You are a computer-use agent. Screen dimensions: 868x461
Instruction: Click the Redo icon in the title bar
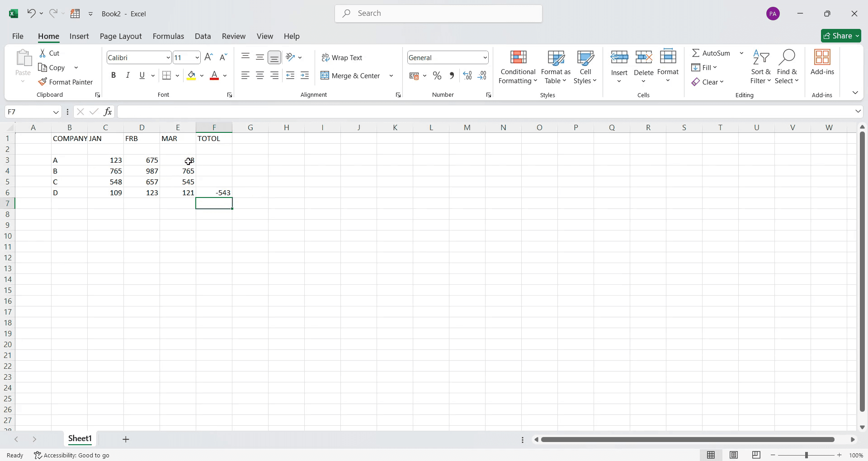[53, 14]
